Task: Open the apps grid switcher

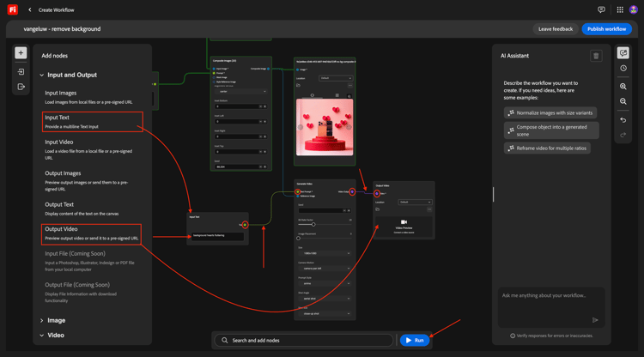Action: point(620,9)
